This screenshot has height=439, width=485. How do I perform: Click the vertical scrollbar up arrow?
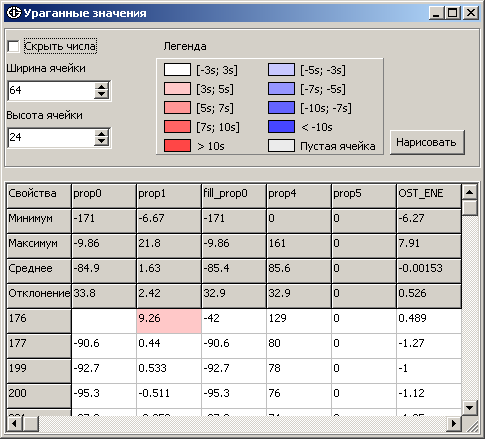coord(470,192)
